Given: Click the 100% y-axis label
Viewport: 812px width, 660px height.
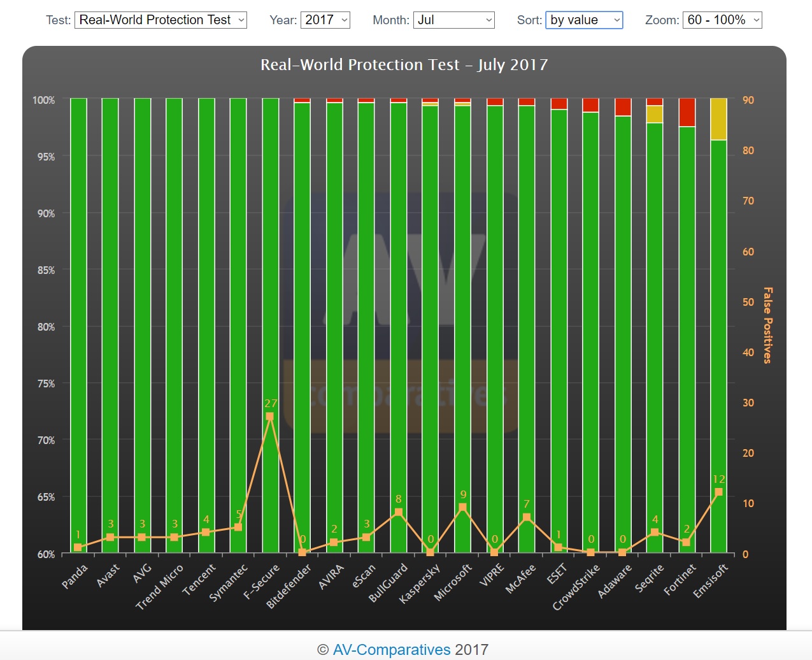Looking at the screenshot, I should pyautogui.click(x=43, y=100).
